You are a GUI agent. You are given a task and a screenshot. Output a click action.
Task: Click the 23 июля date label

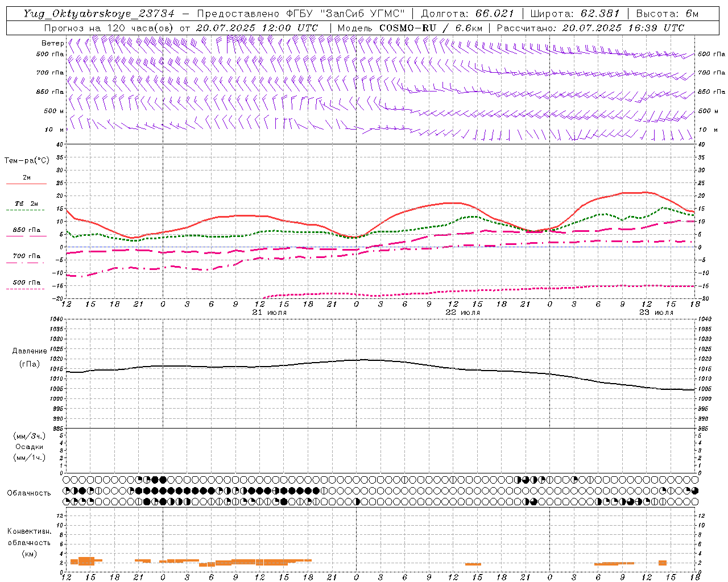point(656,313)
